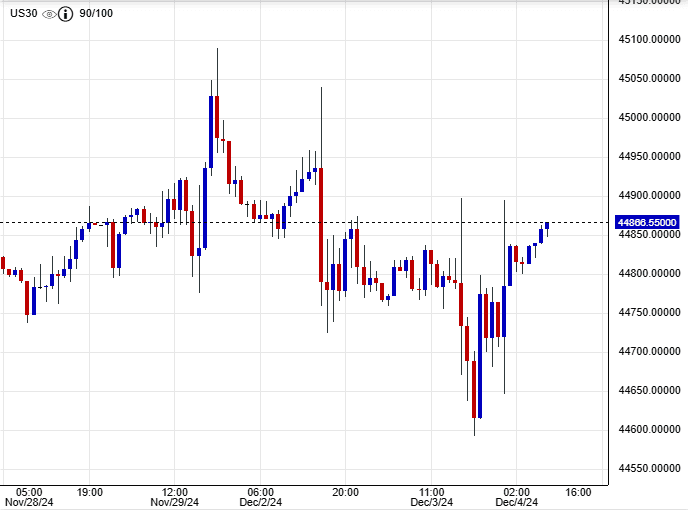The width and height of the screenshot is (688, 510).
Task: Select the Dec/2/24 date label
Action: click(261, 503)
